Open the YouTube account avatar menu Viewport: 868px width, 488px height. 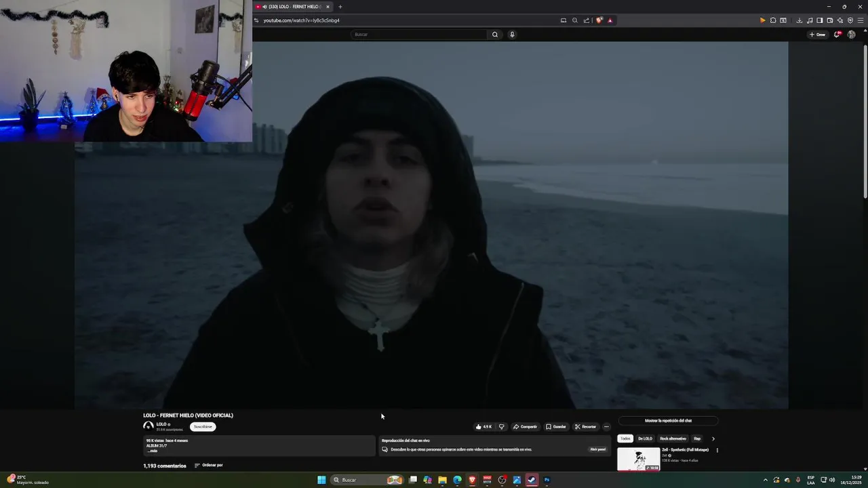tap(852, 35)
